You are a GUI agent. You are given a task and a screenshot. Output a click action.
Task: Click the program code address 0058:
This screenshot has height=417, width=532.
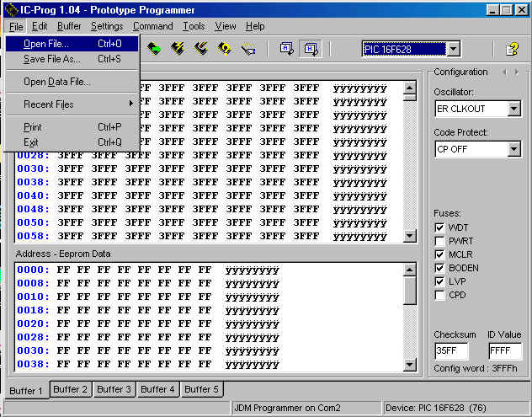[x=33, y=236]
